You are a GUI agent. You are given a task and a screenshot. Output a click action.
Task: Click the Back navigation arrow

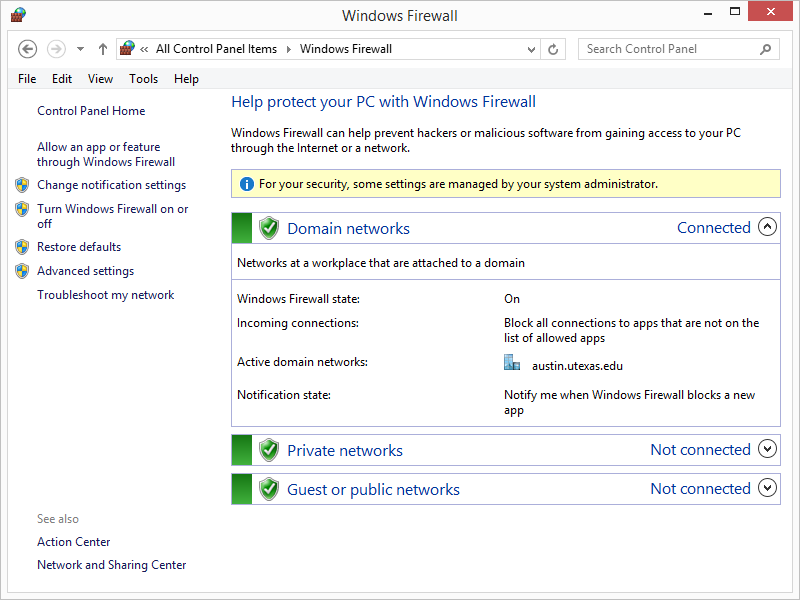[28, 49]
